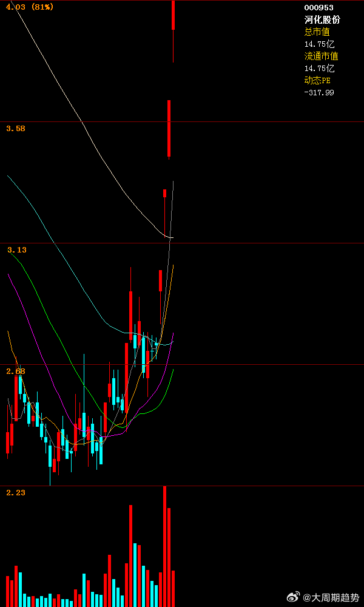Click the stock code 000953
The height and width of the screenshot is (607, 364).
coord(318,7)
